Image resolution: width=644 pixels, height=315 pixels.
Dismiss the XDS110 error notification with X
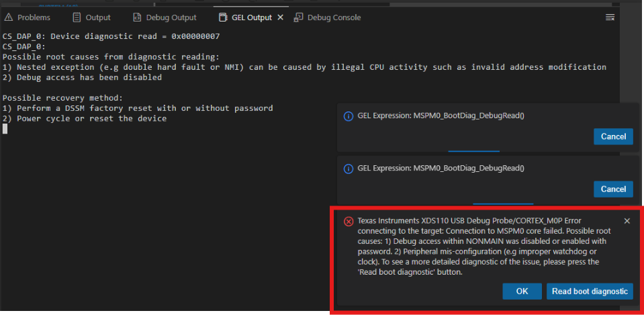pyautogui.click(x=627, y=221)
